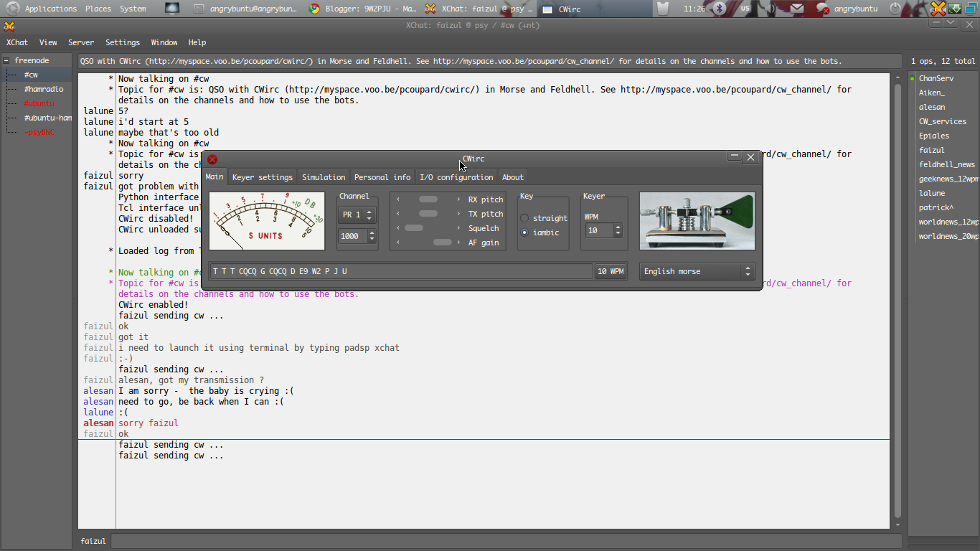Click the 1000 channel number field
The height and width of the screenshot is (551, 980).
353,236
